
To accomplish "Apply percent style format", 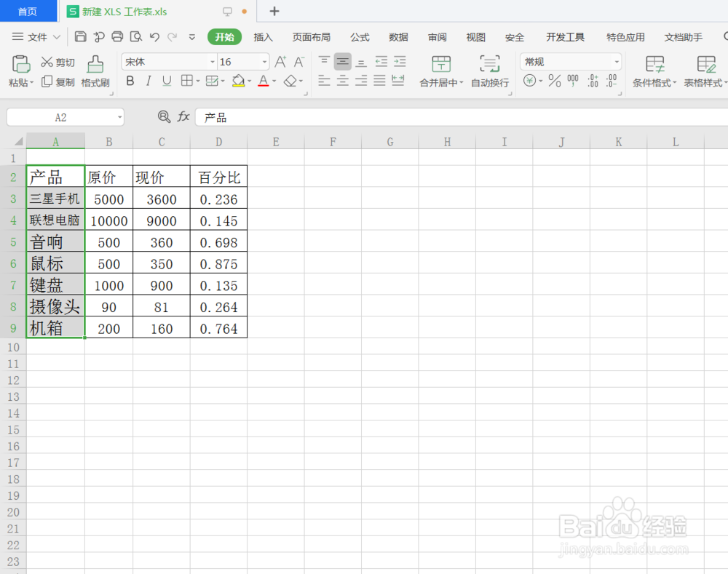I will (x=554, y=81).
